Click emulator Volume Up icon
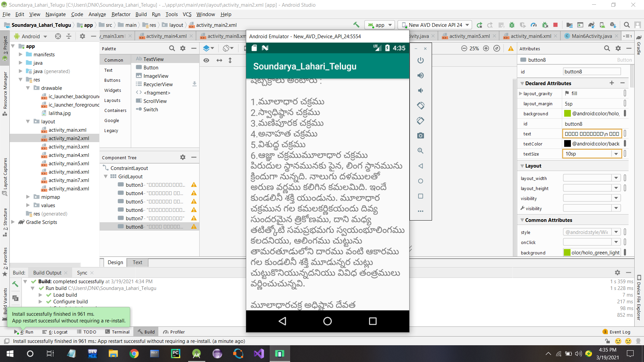 tap(421, 75)
